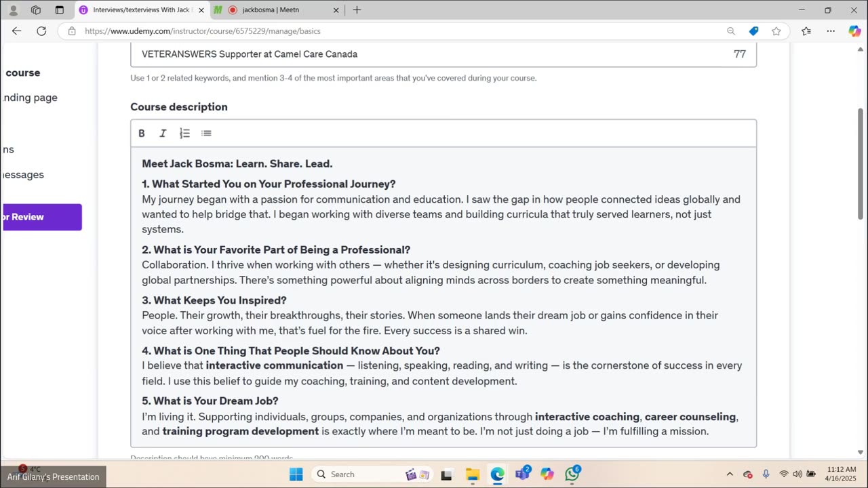
Task: Click the purple Submit for Review button
Action: click(42, 217)
